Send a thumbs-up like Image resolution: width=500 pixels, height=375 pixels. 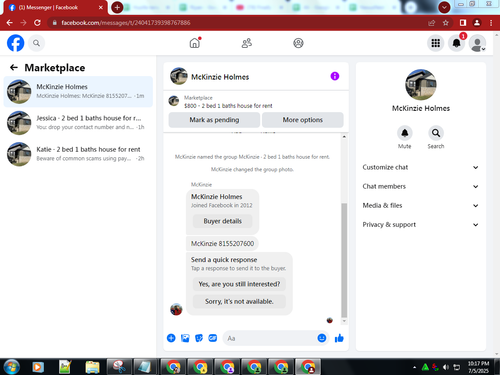pos(339,338)
